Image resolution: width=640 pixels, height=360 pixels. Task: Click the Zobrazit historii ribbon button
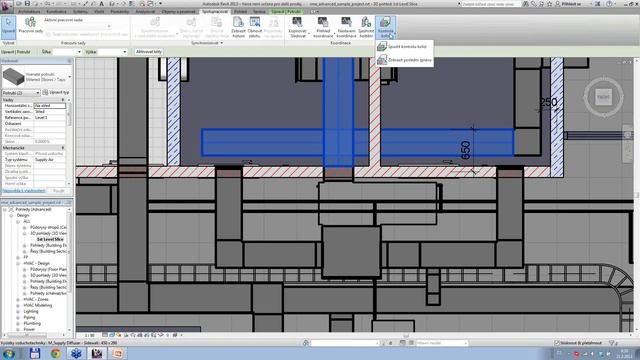[x=238, y=27]
